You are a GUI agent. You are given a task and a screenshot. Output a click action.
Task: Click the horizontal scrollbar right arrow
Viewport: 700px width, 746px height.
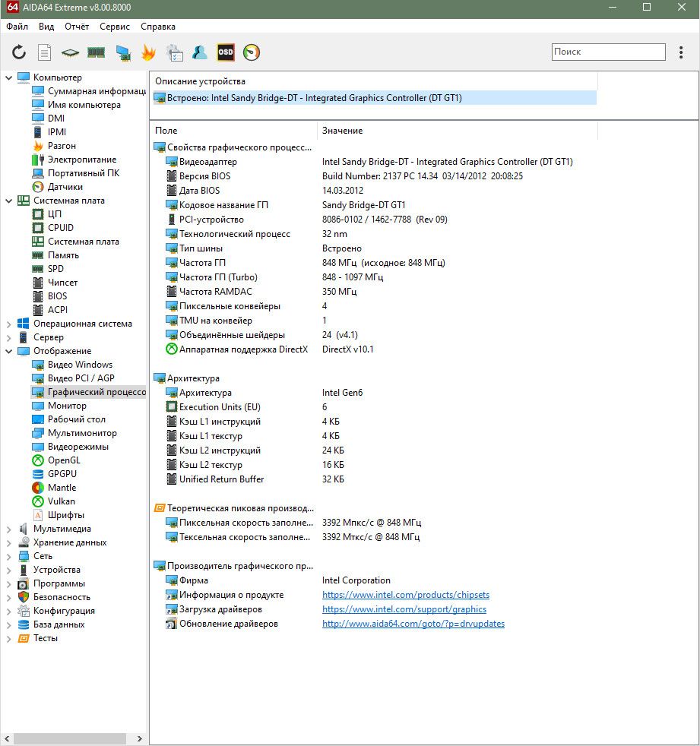[x=139, y=738]
